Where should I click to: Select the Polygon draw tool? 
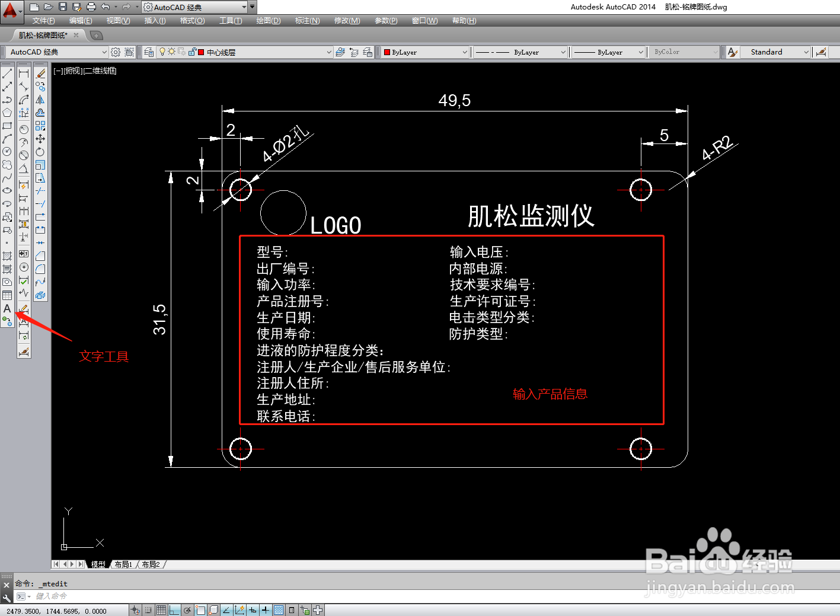coord(7,113)
